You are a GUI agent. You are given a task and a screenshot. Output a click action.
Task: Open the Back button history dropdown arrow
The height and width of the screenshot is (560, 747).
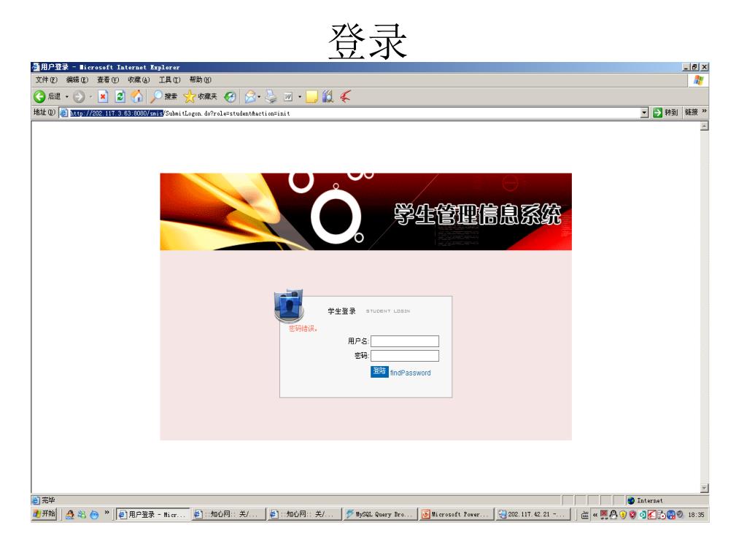(66, 97)
